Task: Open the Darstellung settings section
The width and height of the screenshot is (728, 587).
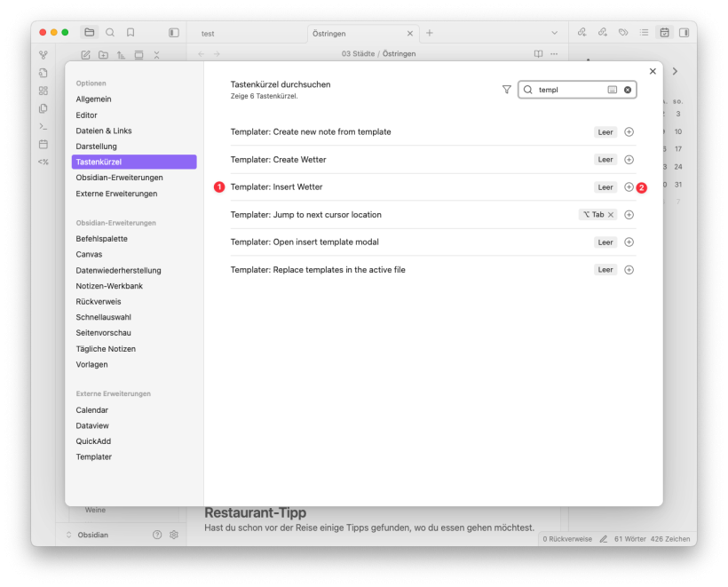Action: point(134,147)
